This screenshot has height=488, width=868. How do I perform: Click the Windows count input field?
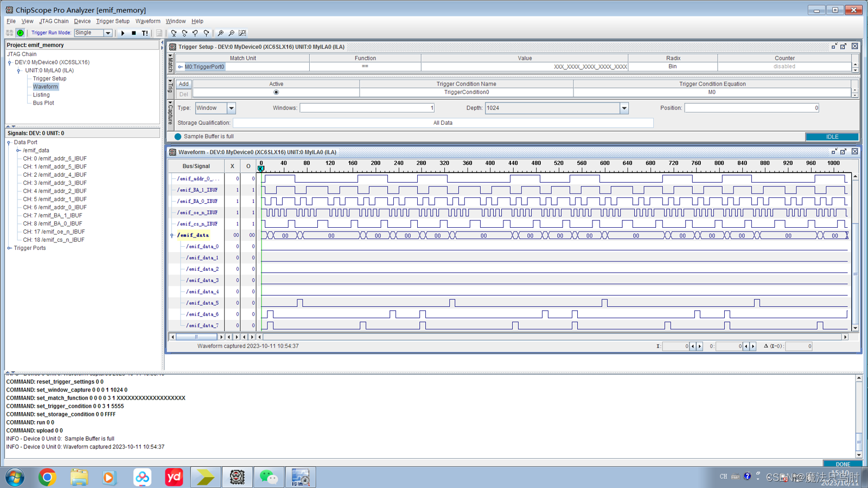click(367, 108)
